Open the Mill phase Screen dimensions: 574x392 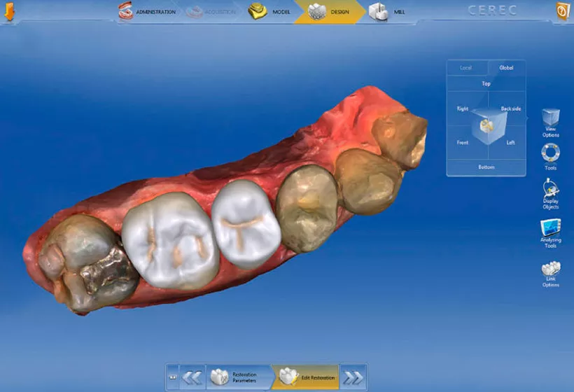[x=388, y=12]
